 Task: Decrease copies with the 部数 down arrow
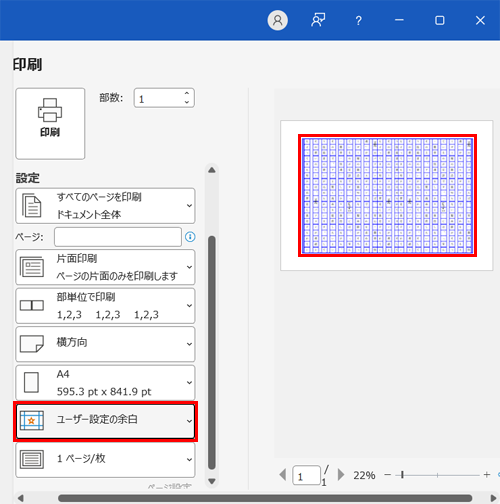click(187, 102)
